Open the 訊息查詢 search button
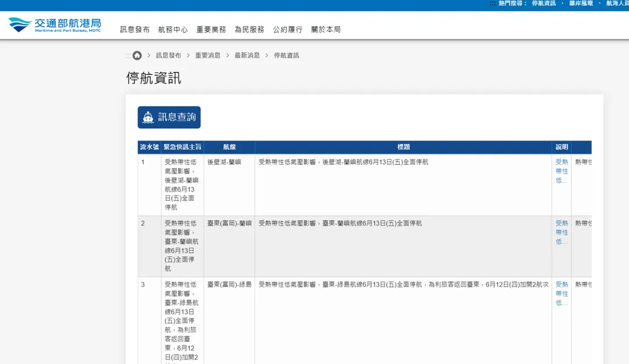The height and width of the screenshot is (364, 629). [x=169, y=117]
